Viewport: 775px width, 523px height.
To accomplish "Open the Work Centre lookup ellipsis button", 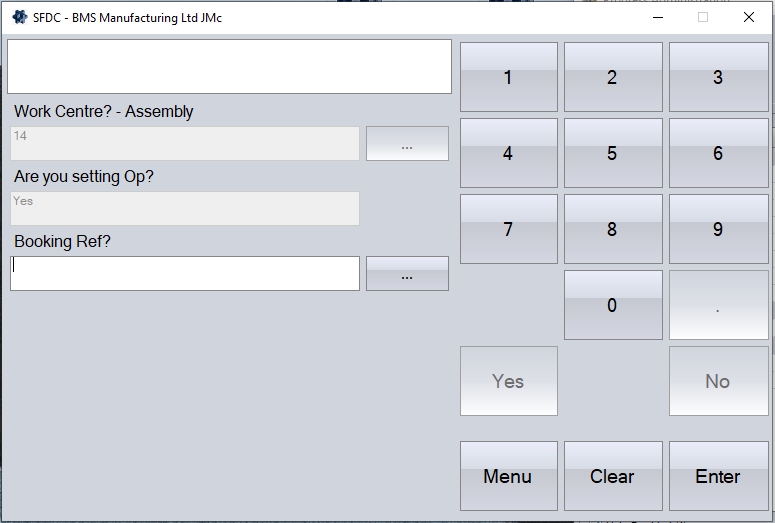I will pos(407,144).
